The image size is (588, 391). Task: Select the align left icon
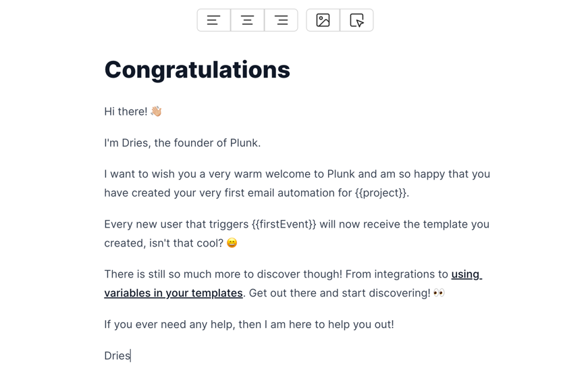(213, 20)
